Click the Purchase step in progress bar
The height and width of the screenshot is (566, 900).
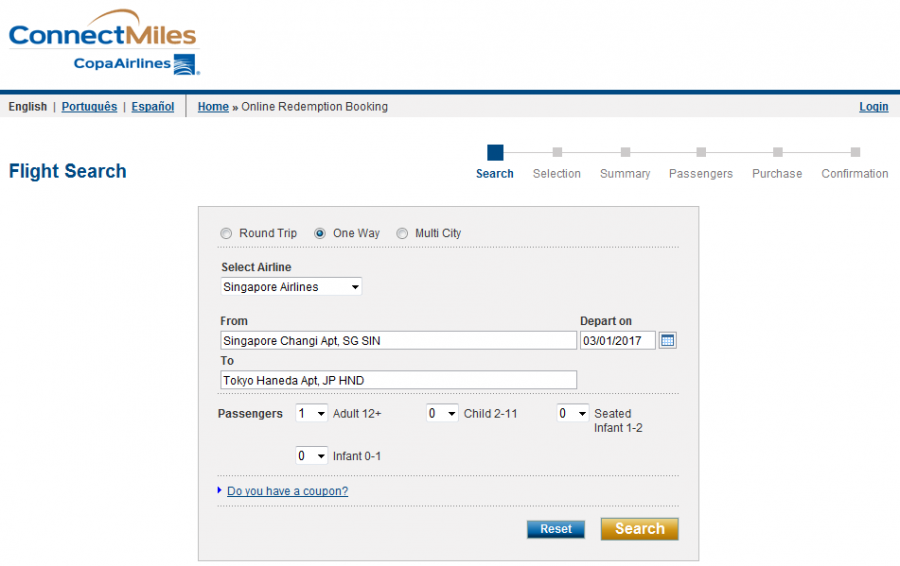777,164
